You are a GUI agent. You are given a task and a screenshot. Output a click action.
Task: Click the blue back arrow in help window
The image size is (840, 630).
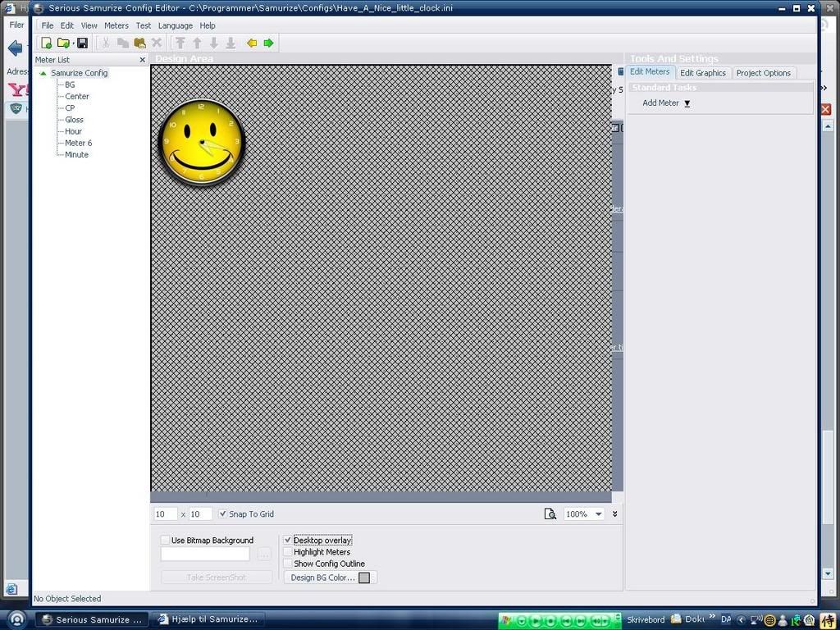pos(15,48)
